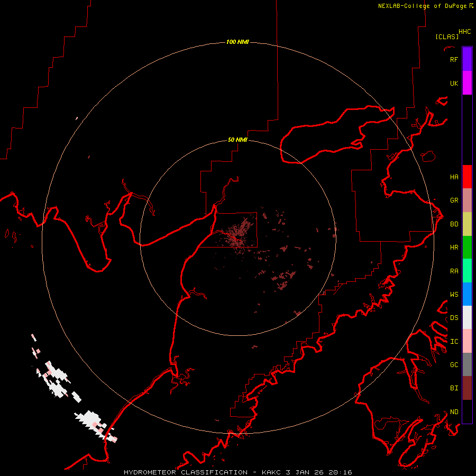Select the blue WS legend swatch
The image size is (476, 476).
pos(467,294)
